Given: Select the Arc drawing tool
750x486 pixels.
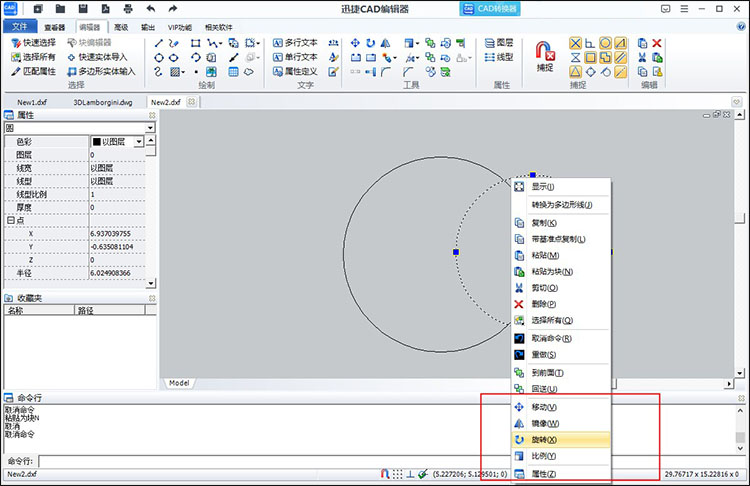Looking at the screenshot, I should click(195, 57).
